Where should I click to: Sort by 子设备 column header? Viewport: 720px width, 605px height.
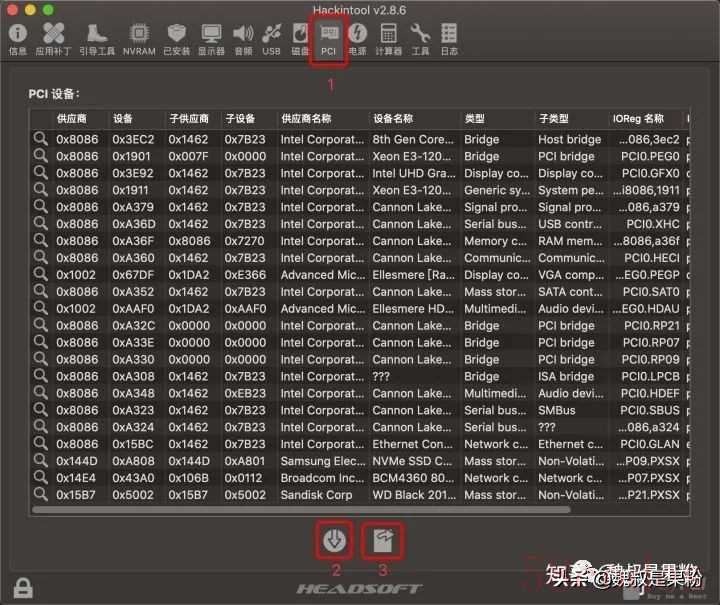point(240,119)
